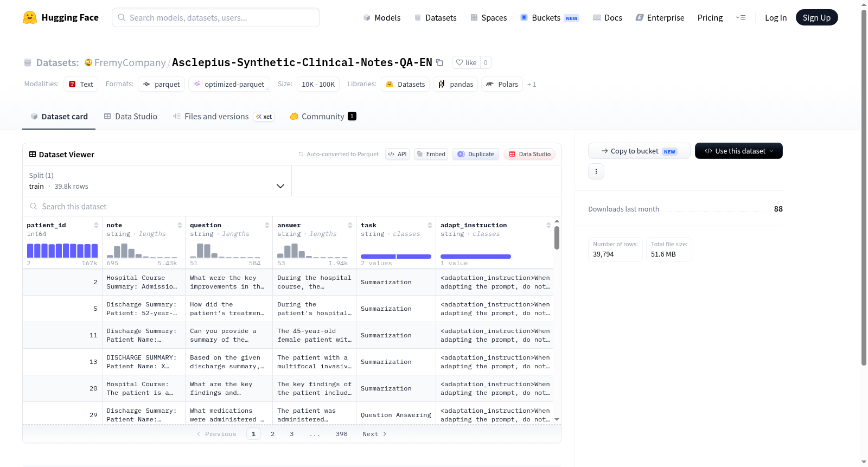Open the Community tab
Image resolution: width=868 pixels, height=467 pixels.
(323, 117)
